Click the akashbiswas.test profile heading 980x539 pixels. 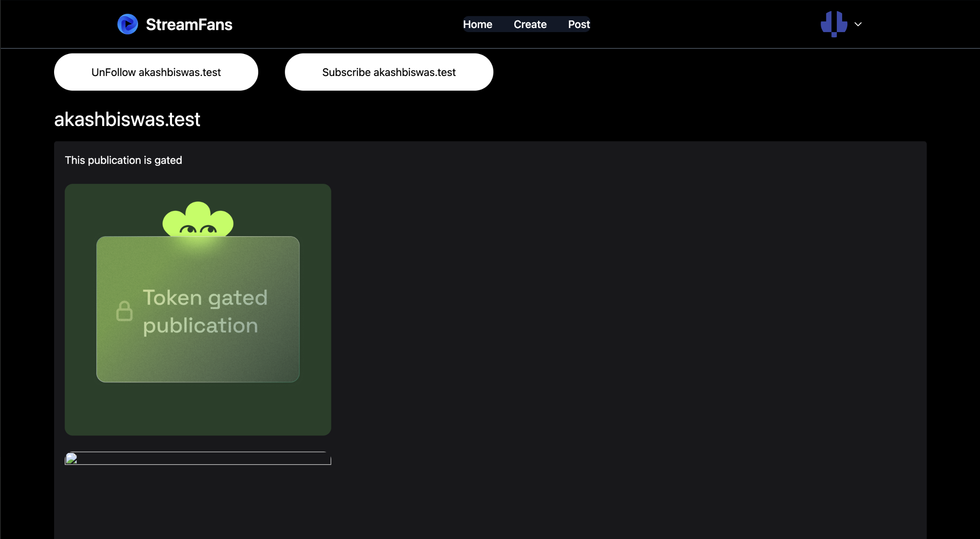(x=127, y=119)
